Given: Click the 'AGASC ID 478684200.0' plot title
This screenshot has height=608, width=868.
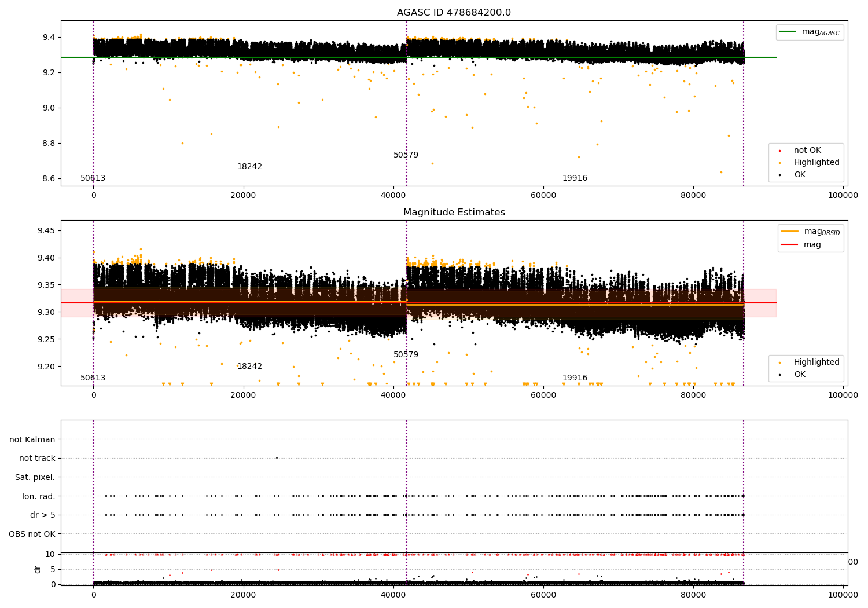Looking at the screenshot, I should [x=454, y=13].
